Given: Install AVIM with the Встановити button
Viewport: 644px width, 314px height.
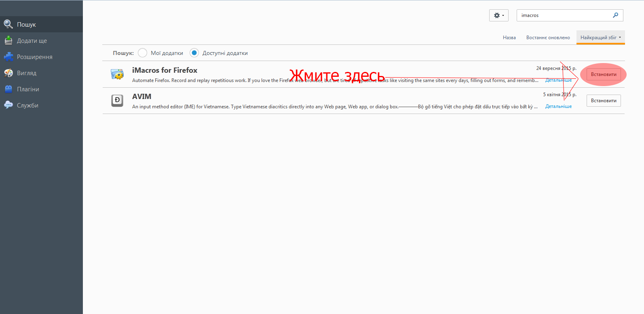Looking at the screenshot, I should click(x=604, y=101).
